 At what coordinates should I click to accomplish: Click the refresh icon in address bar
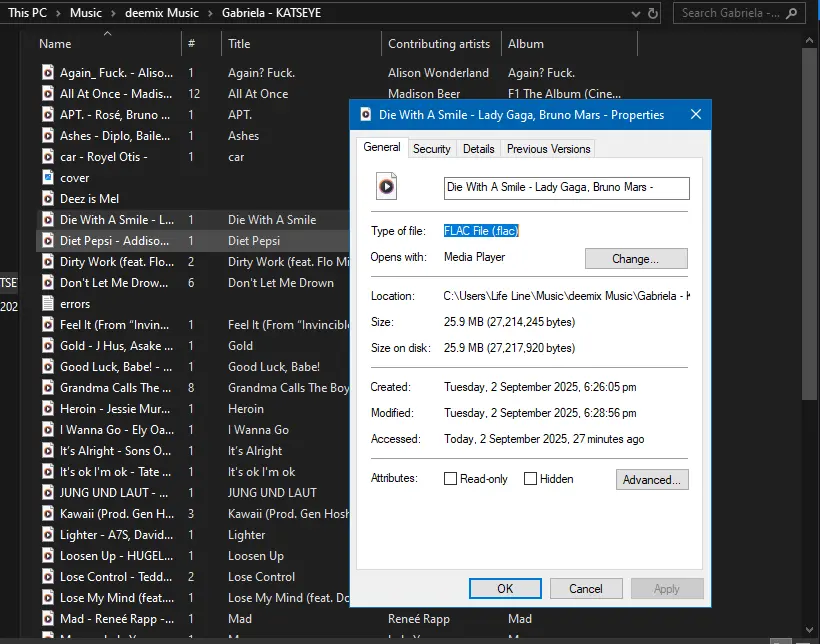[x=653, y=14]
